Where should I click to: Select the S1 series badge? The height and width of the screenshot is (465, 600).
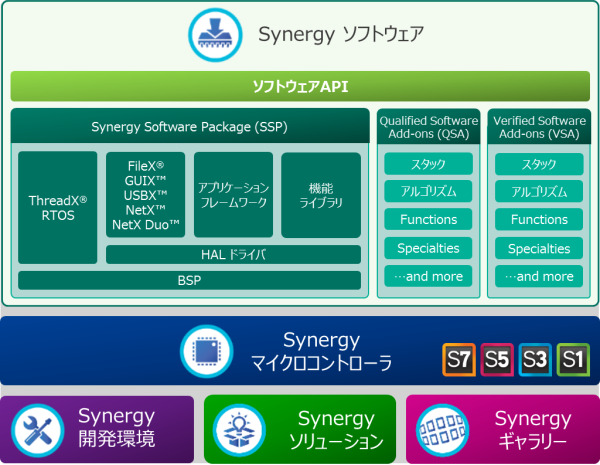[x=572, y=358]
